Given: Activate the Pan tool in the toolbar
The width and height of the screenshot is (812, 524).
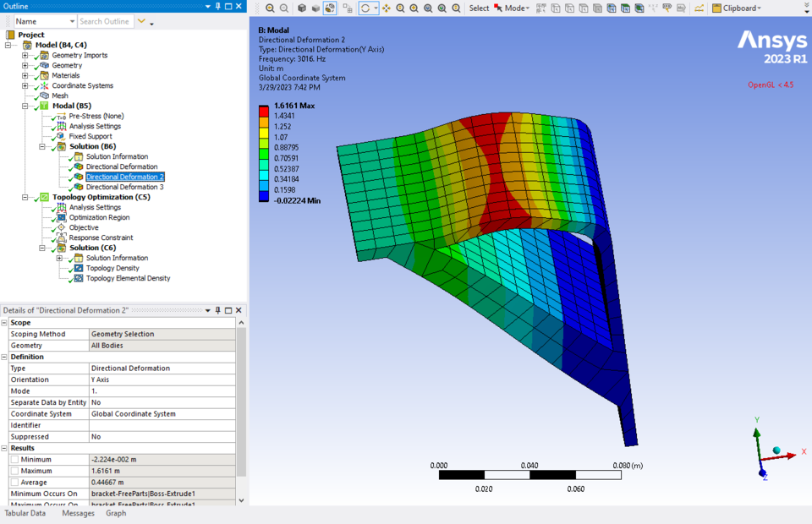Looking at the screenshot, I should pos(387,8).
